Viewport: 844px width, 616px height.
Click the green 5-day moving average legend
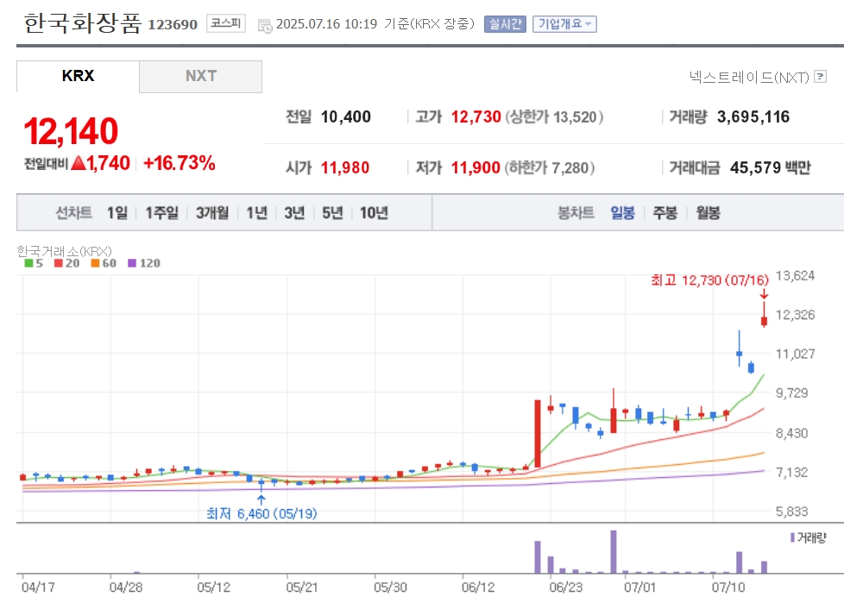point(34,263)
